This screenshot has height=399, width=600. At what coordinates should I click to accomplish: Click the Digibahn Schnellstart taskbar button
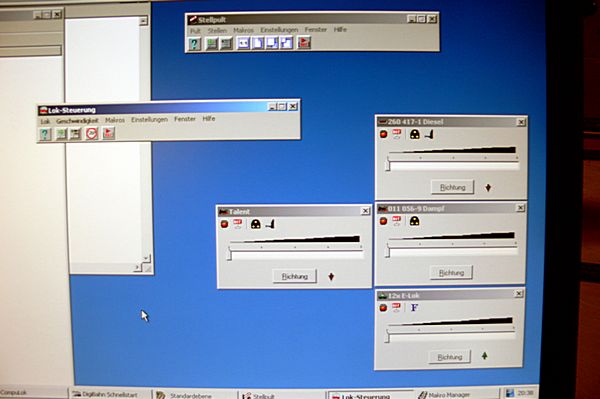110,394
